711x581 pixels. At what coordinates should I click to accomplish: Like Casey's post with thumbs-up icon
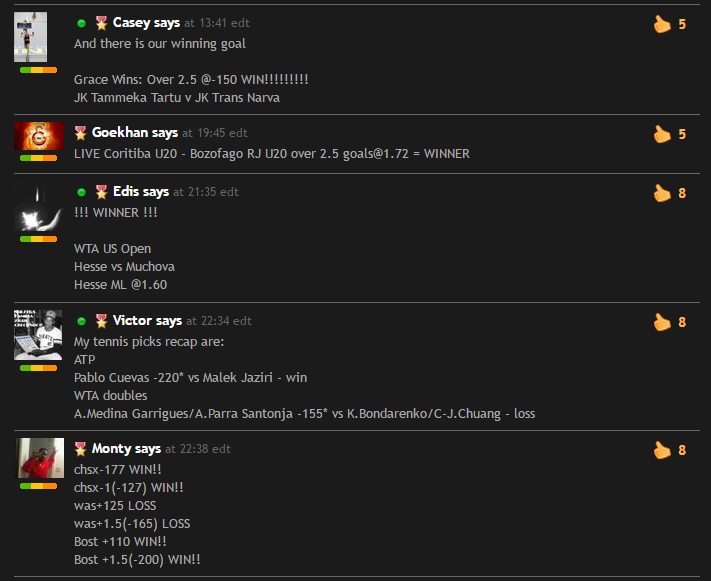[662, 24]
